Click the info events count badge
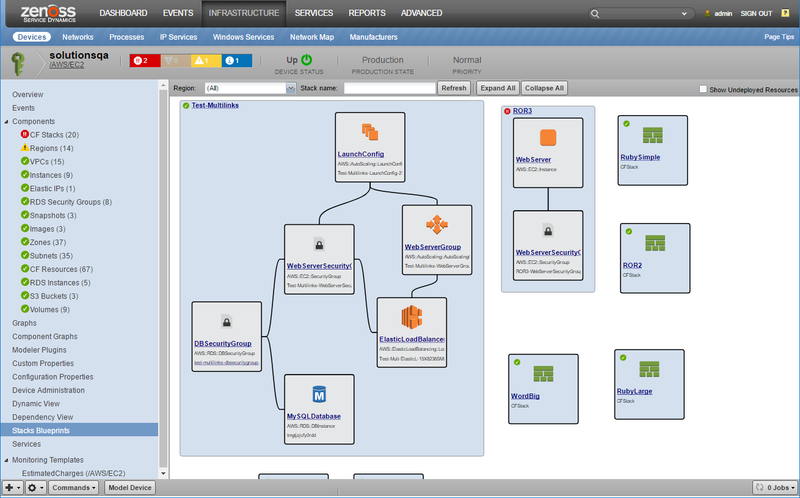800x498 pixels. click(237, 61)
